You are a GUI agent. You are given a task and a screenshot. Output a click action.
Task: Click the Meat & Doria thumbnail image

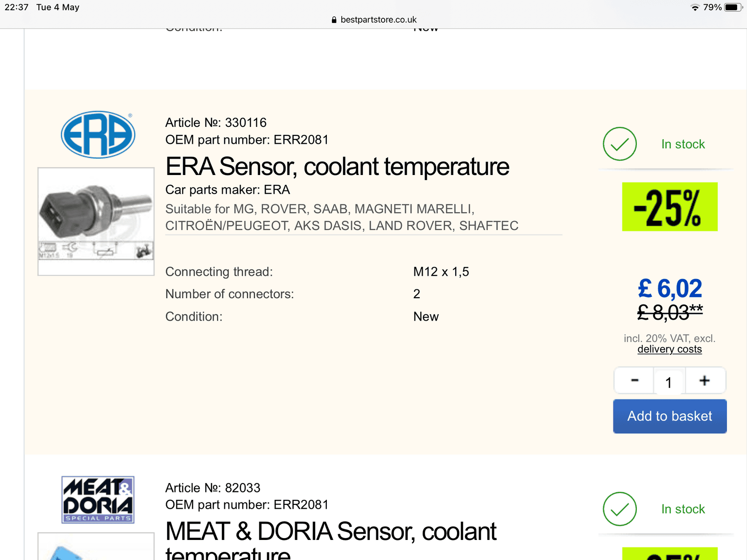[96, 546]
